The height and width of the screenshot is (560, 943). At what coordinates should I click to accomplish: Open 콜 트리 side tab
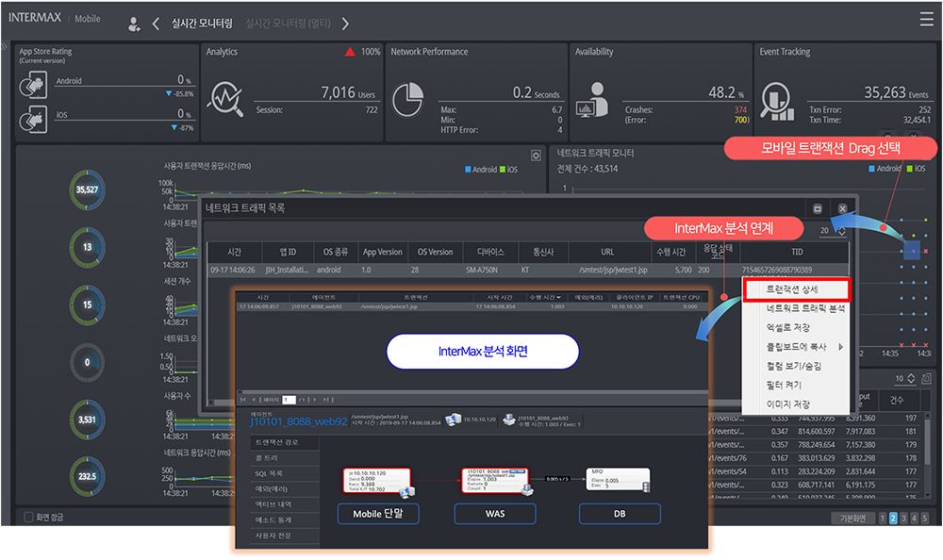(285, 458)
